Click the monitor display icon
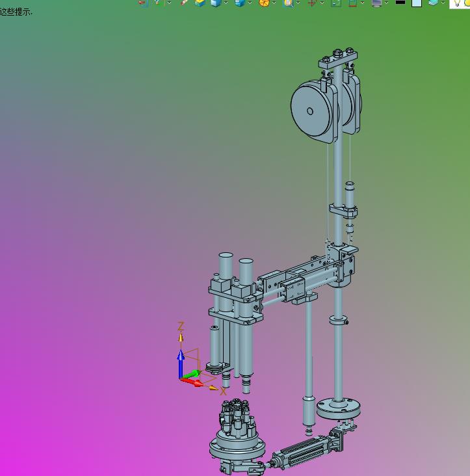The image size is (470, 476). coord(376,3)
